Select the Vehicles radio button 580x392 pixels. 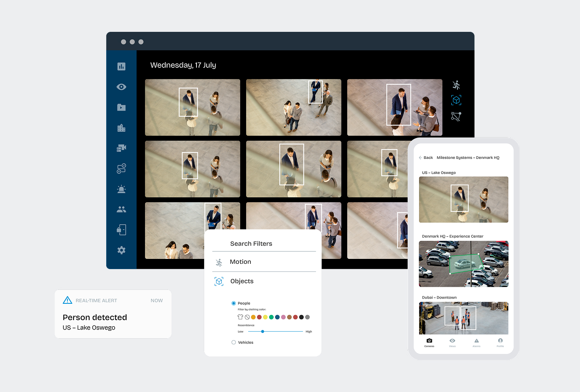[x=234, y=343]
